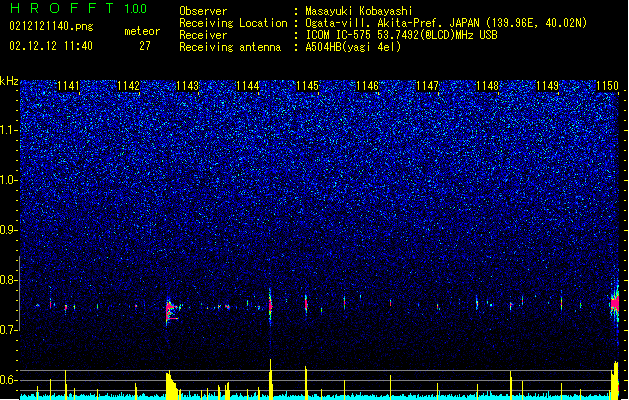Click time marker 1149 on spectrogram
The width and height of the screenshot is (629, 400).
point(547,86)
